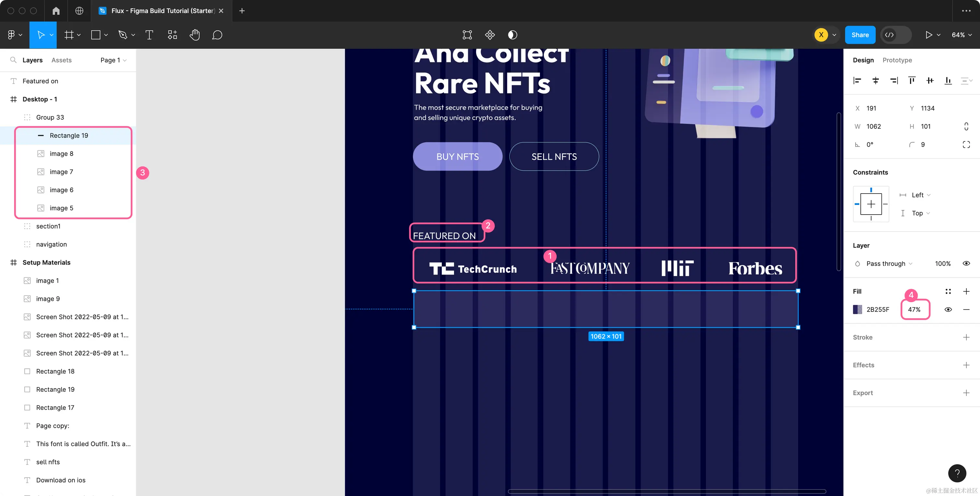Click the Edit object icon
The height and width of the screenshot is (496, 980).
coord(467,35)
